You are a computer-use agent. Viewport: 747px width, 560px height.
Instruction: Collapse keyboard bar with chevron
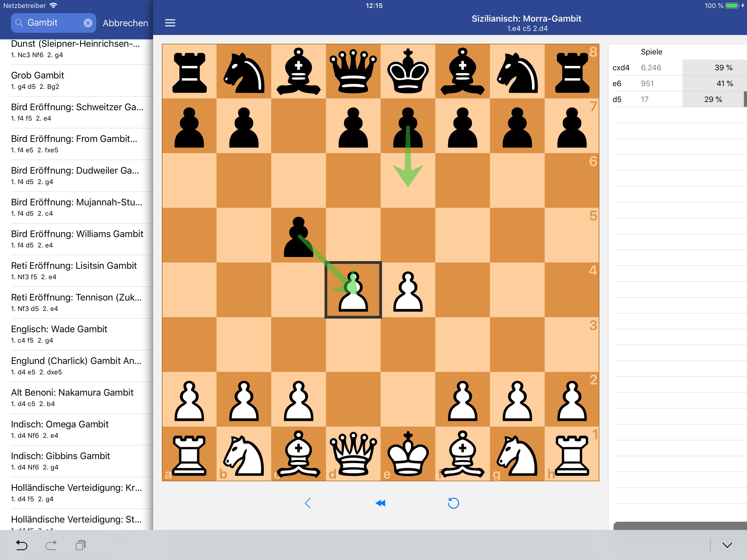tap(727, 545)
